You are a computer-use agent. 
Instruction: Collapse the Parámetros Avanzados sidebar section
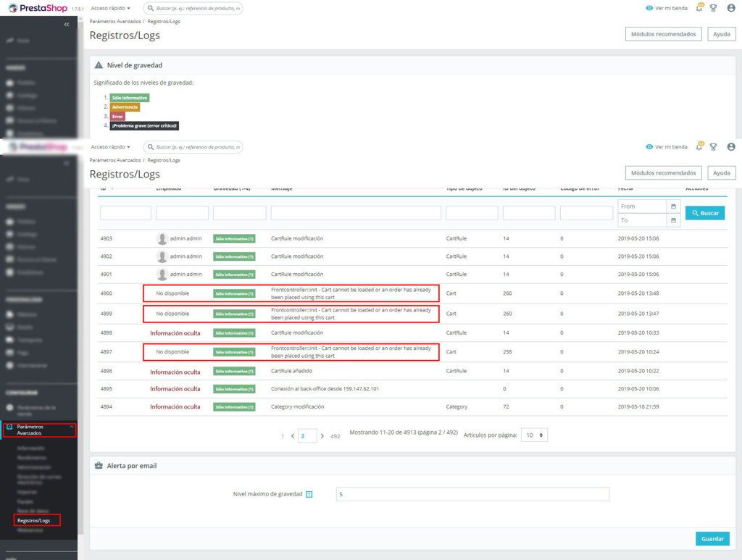point(71,427)
